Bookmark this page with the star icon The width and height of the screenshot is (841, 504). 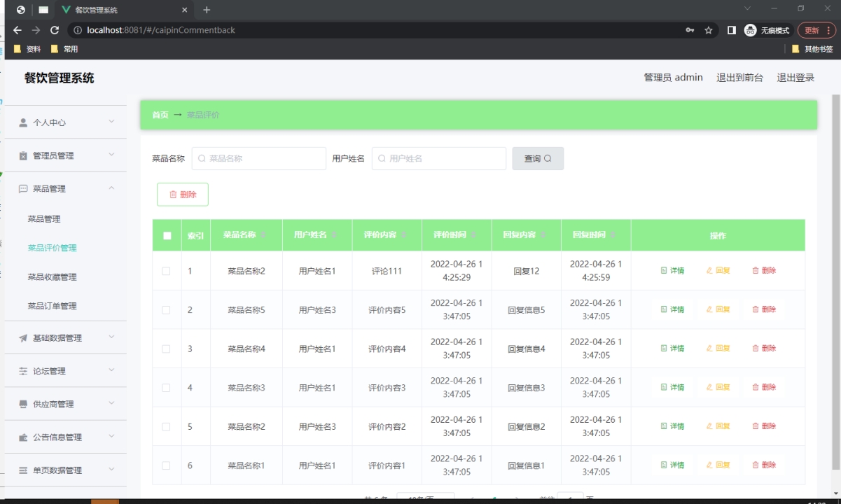click(x=709, y=30)
